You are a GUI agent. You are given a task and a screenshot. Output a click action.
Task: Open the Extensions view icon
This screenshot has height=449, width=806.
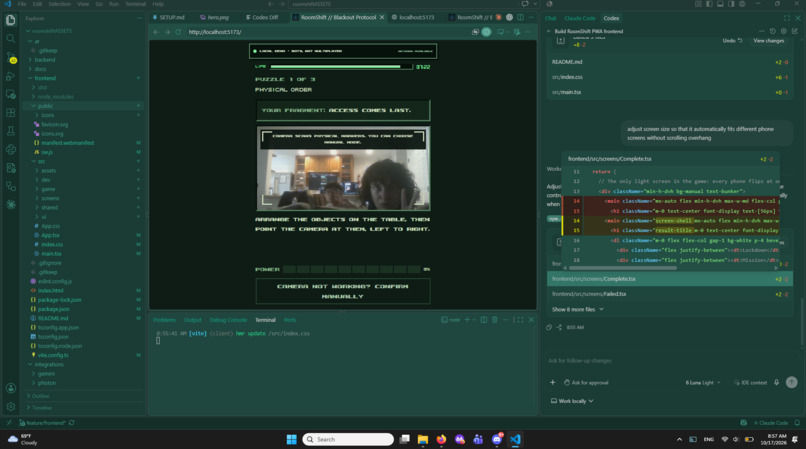pyautogui.click(x=10, y=113)
